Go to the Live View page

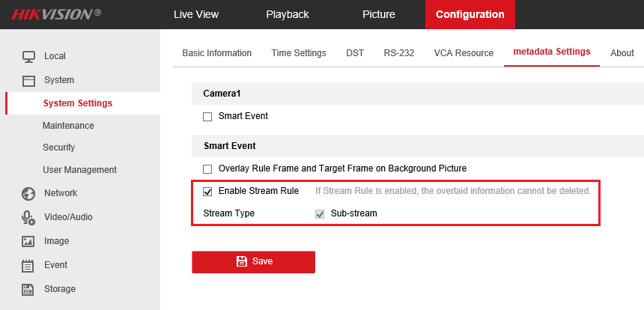(x=196, y=14)
